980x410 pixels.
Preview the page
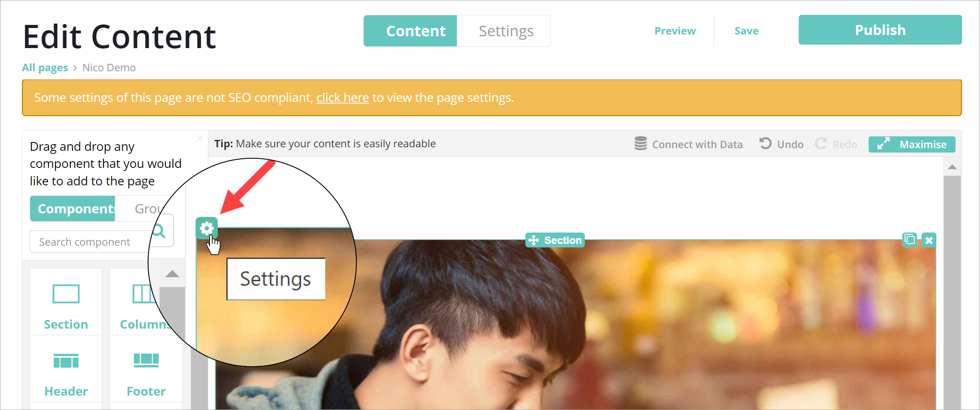[x=675, y=31]
